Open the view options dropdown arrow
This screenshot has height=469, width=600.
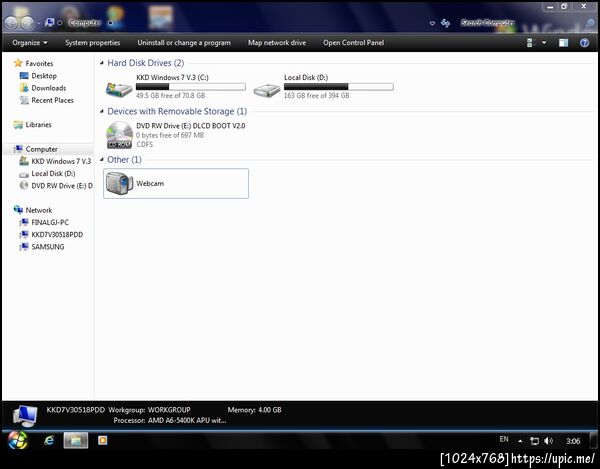click(544, 43)
